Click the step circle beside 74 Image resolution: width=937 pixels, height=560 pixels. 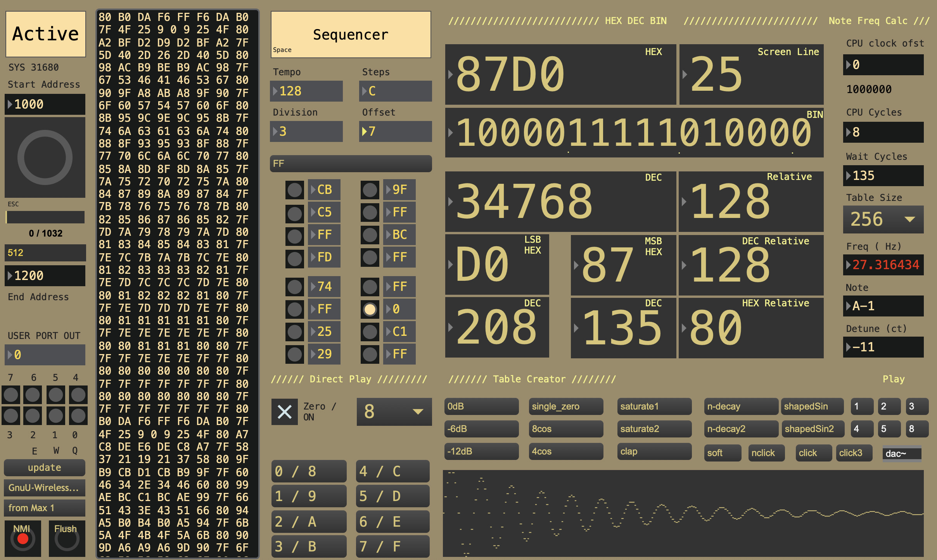tap(294, 287)
